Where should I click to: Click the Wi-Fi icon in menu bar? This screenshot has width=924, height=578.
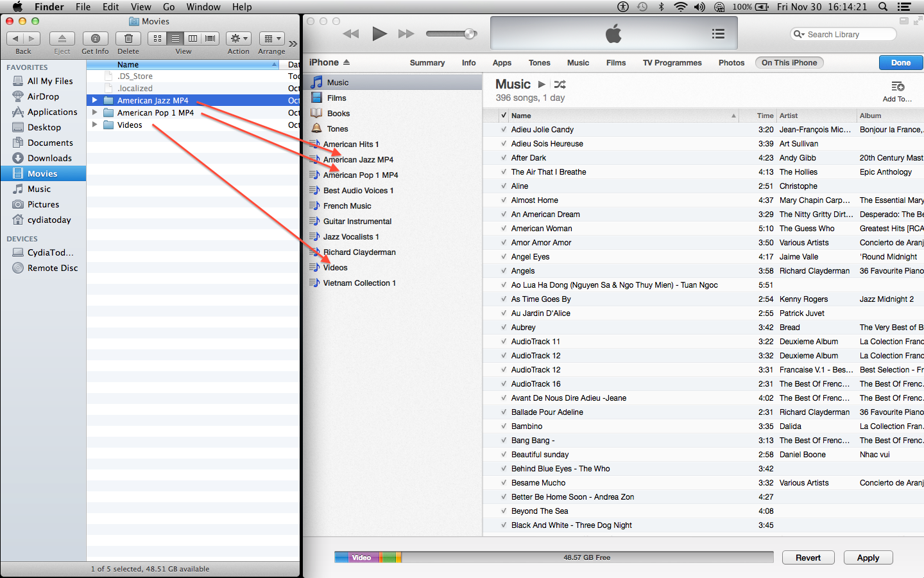coord(680,7)
